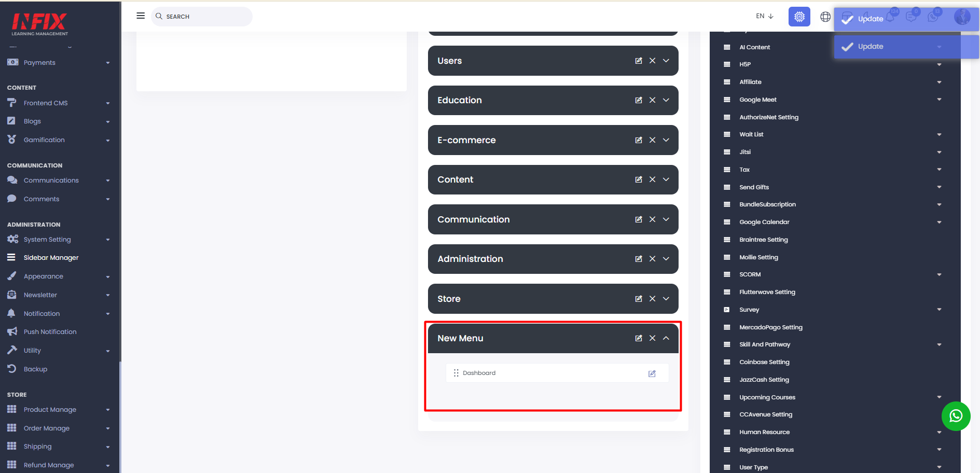Expand the Wait List dropdown arrow
The height and width of the screenshot is (473, 980).
coord(939,135)
